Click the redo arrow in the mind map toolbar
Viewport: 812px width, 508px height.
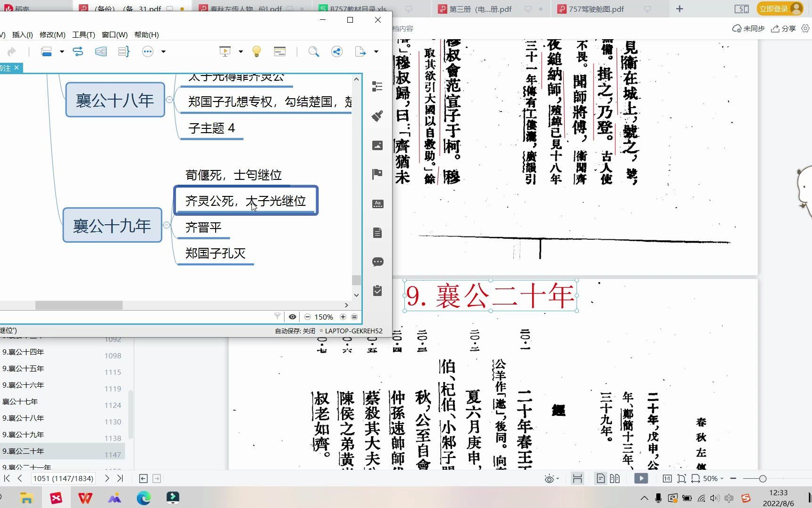point(11,51)
